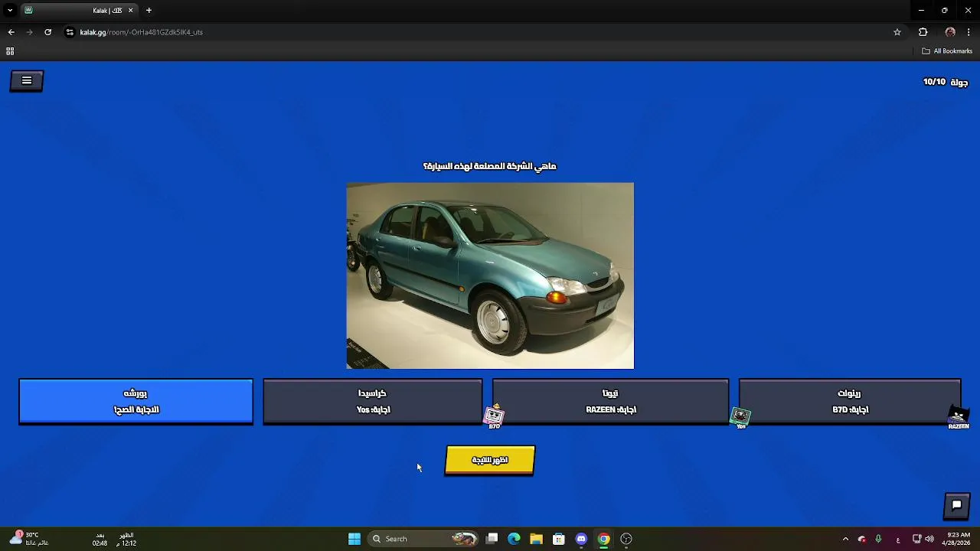This screenshot has height=551, width=980.
Task: Click the RAZEEN player avatar
Action: [x=959, y=417]
